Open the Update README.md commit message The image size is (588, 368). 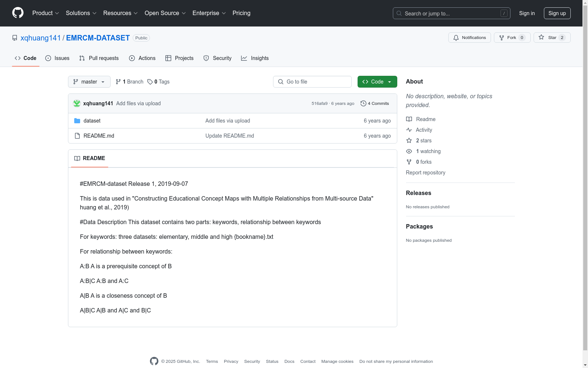pos(230,136)
